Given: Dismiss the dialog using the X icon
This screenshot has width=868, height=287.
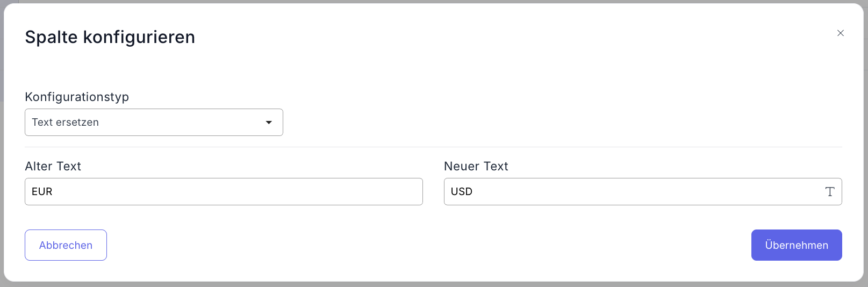Looking at the screenshot, I should [x=840, y=33].
